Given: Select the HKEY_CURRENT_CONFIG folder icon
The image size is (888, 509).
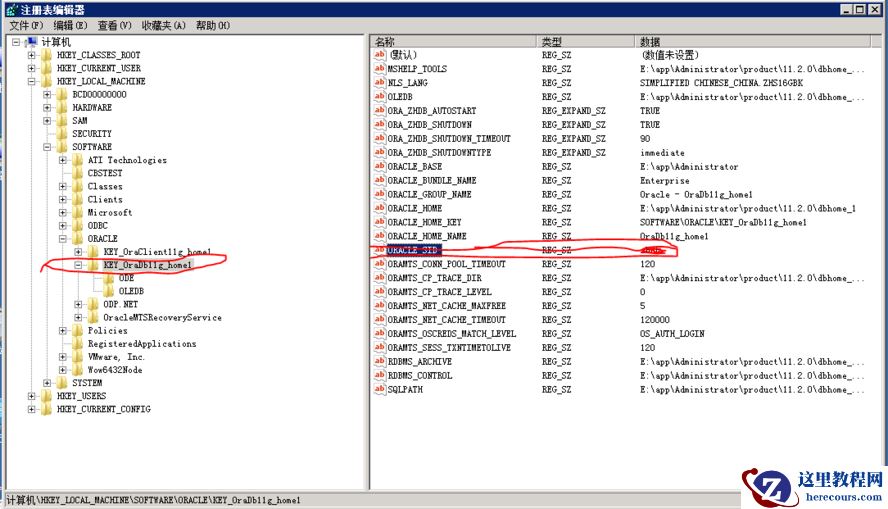Looking at the screenshot, I should coord(46,409).
